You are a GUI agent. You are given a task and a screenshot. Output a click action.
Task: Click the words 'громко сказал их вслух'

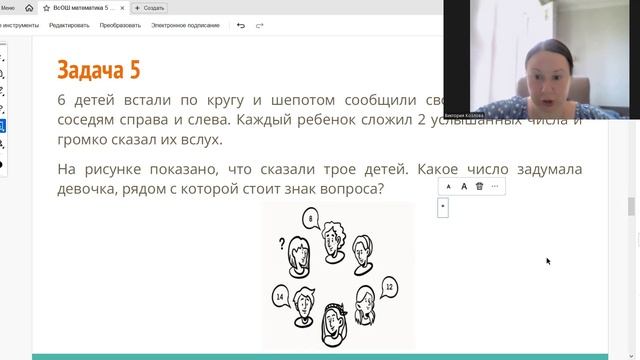[140, 140]
